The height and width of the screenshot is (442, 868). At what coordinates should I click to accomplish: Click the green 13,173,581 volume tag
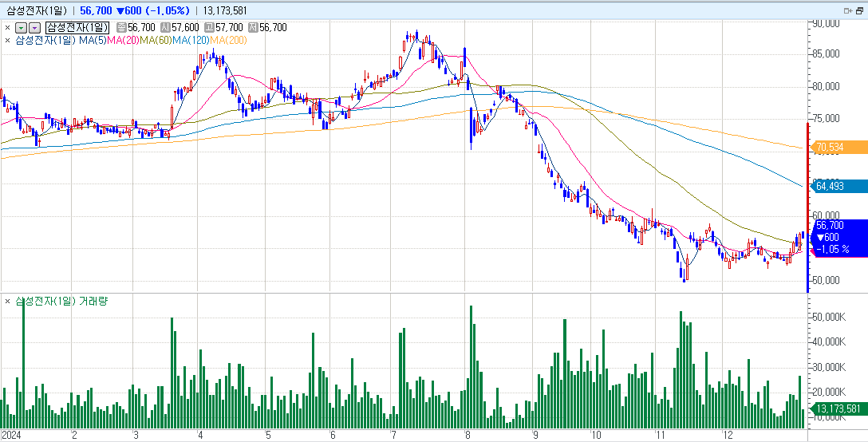(838, 409)
